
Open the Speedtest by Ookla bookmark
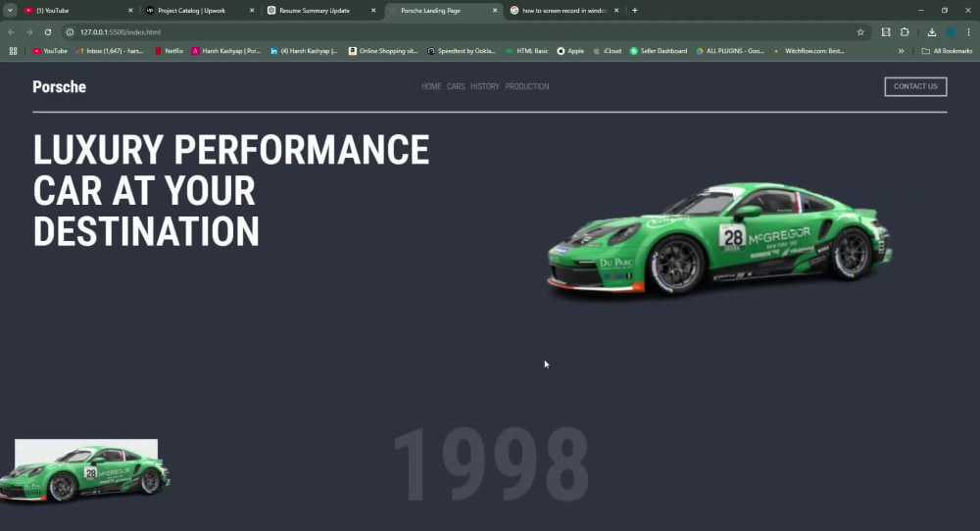coord(462,51)
